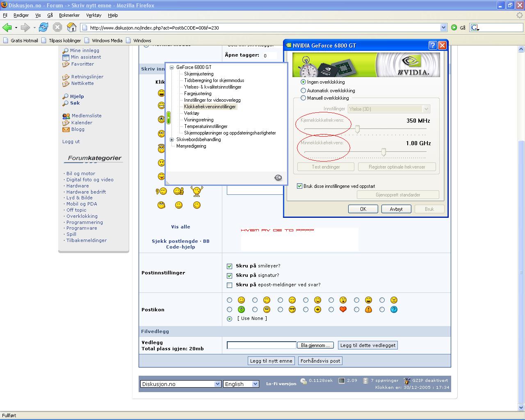Select Klokkefrekvensinnstillinger tree item

coord(210,107)
